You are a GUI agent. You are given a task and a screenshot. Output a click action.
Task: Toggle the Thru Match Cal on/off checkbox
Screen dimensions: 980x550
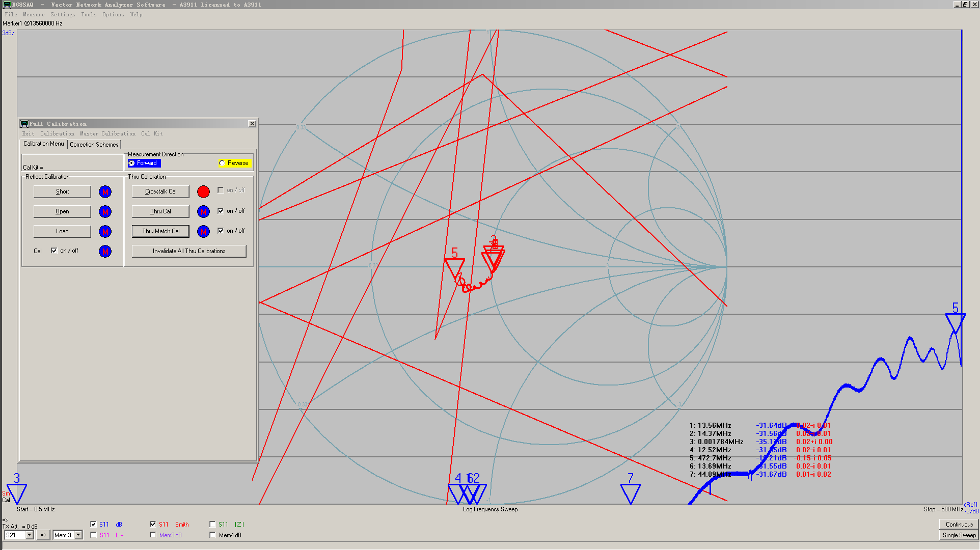click(221, 231)
